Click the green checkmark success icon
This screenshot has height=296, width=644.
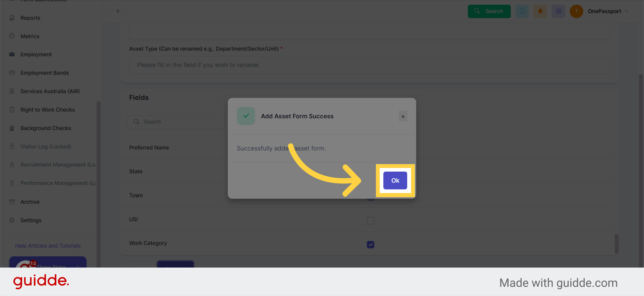point(246,116)
